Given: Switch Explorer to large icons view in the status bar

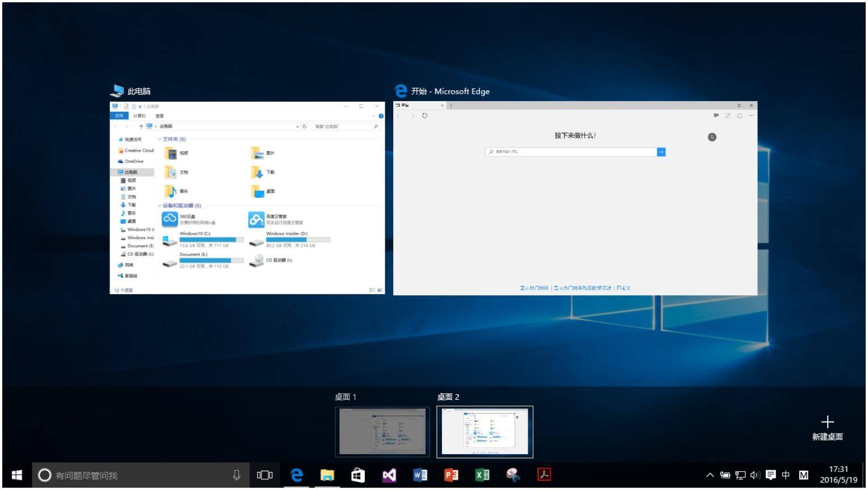Looking at the screenshot, I should pyautogui.click(x=380, y=290).
